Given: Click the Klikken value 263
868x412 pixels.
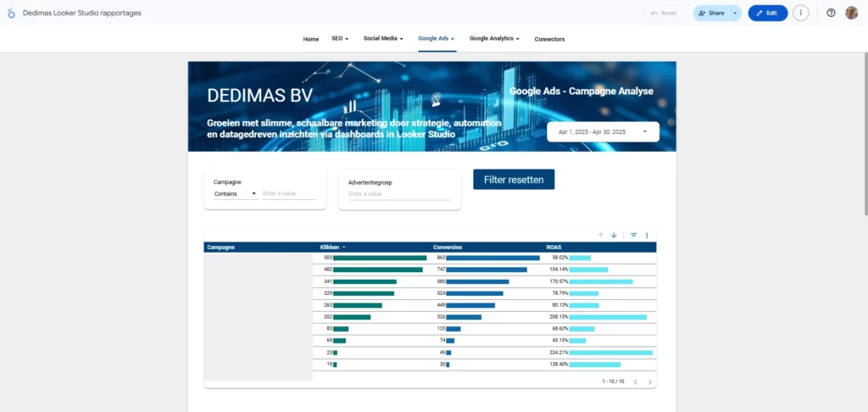Looking at the screenshot, I should tap(328, 306).
